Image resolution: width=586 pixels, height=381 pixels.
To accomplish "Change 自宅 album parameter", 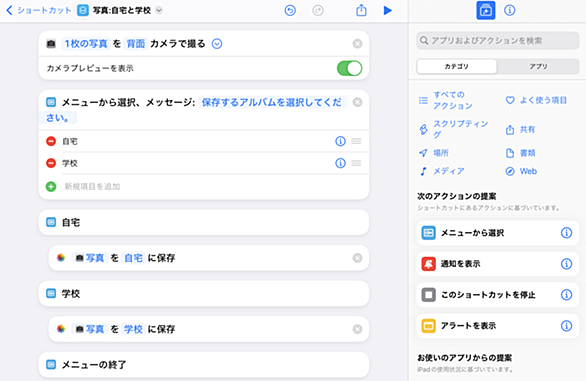I will [133, 258].
